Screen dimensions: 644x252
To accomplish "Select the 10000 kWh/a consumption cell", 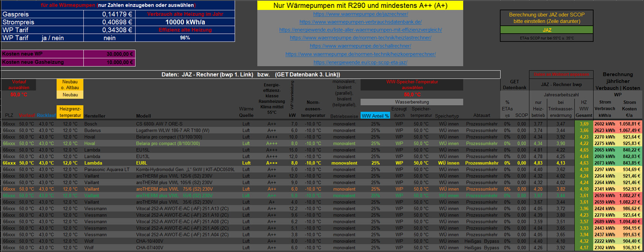I will point(185,22).
